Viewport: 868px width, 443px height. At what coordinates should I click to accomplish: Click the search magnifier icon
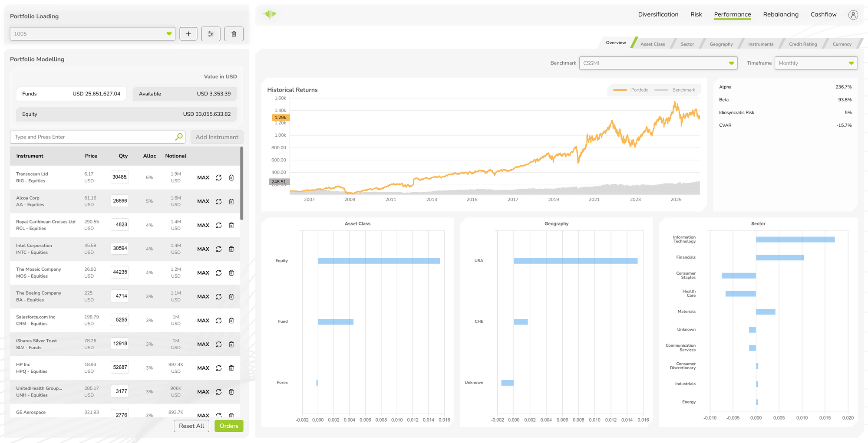pos(178,137)
